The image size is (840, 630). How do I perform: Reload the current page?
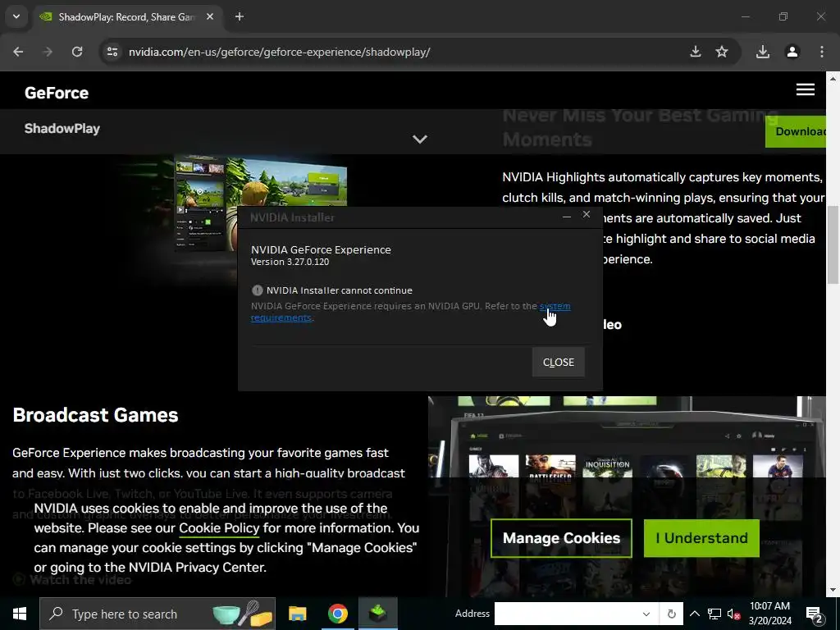(77, 52)
